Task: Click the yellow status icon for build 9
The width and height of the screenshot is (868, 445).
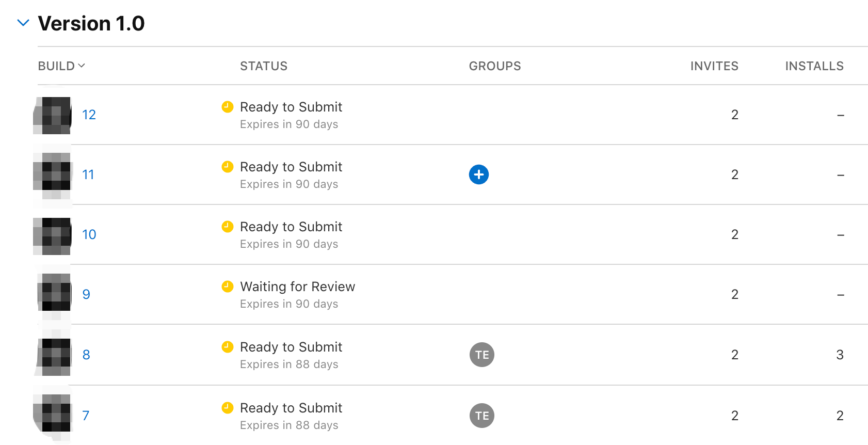Action: (x=228, y=287)
